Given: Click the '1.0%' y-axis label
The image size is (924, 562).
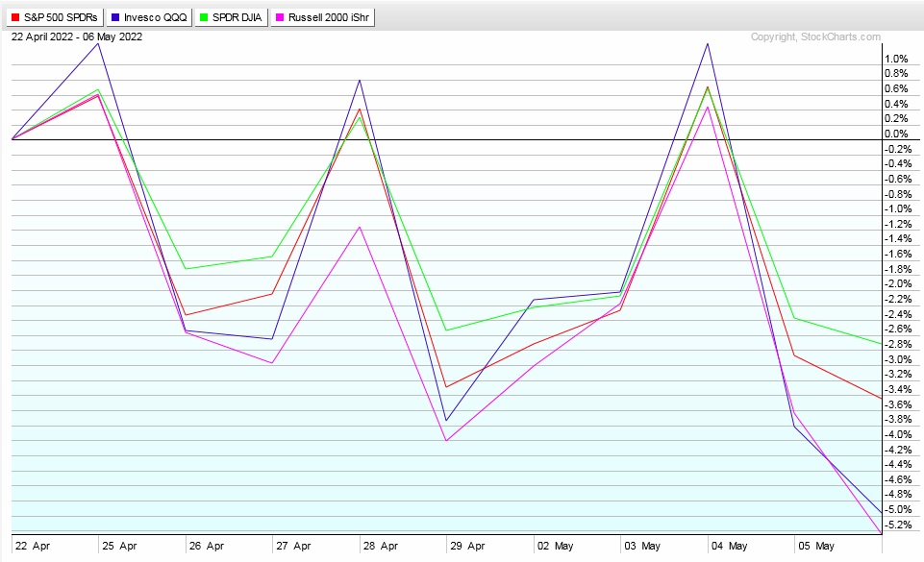Looking at the screenshot, I should click(896, 59).
